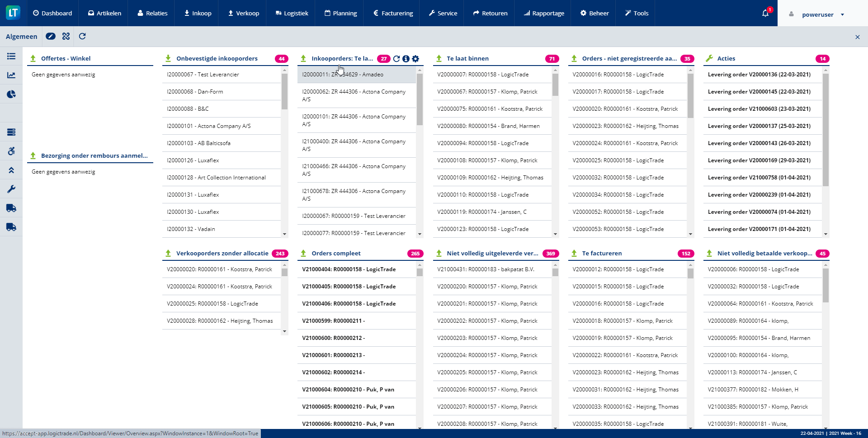Click the Te factureren count badge 152
The width and height of the screenshot is (868, 438).
tap(686, 254)
